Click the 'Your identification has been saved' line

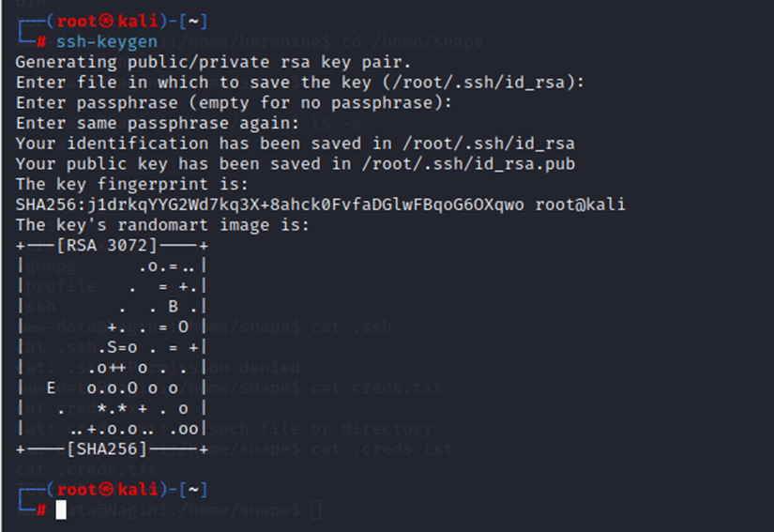[x=295, y=144]
